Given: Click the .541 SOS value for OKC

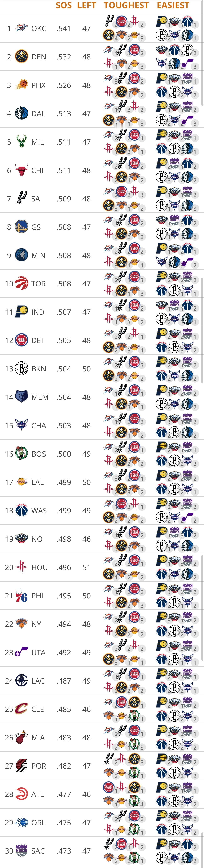Looking at the screenshot, I should (63, 29).
